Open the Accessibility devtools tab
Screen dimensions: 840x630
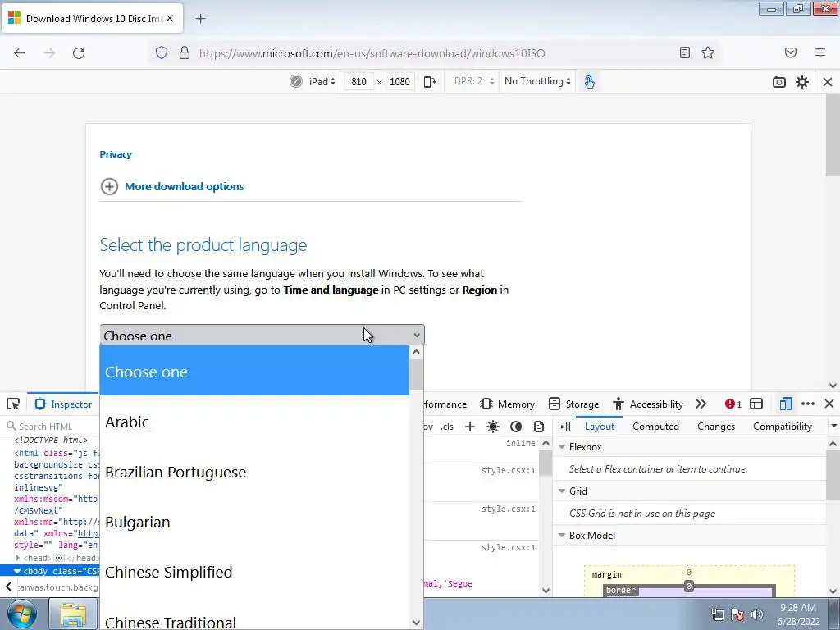click(x=648, y=404)
